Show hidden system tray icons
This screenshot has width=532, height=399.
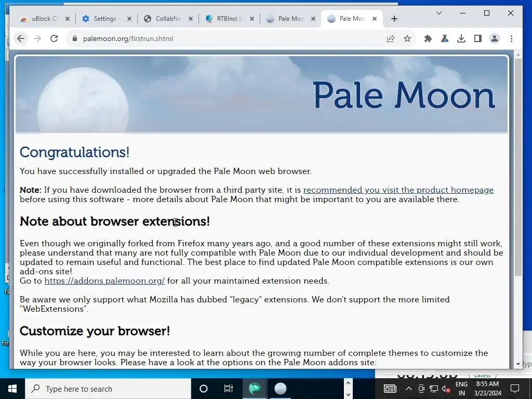coord(409,389)
